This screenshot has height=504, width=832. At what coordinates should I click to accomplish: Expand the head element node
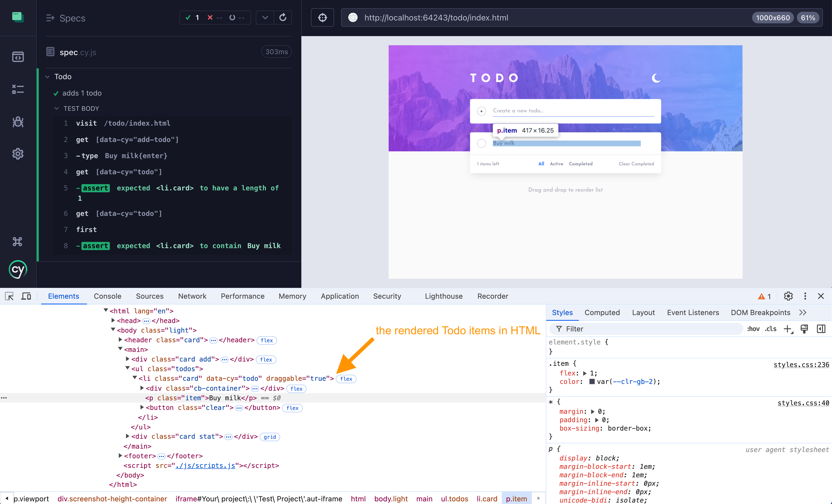(113, 320)
